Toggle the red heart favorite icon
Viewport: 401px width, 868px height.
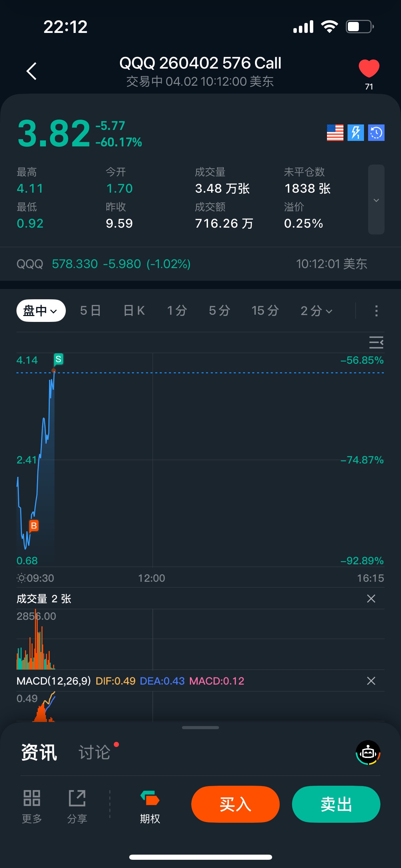(x=369, y=69)
